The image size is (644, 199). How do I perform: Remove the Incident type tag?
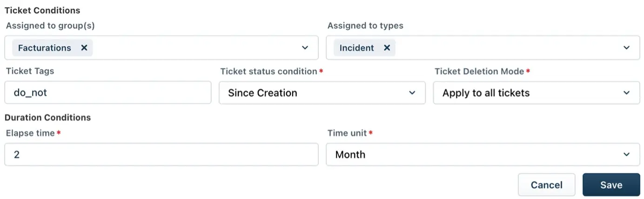387,48
